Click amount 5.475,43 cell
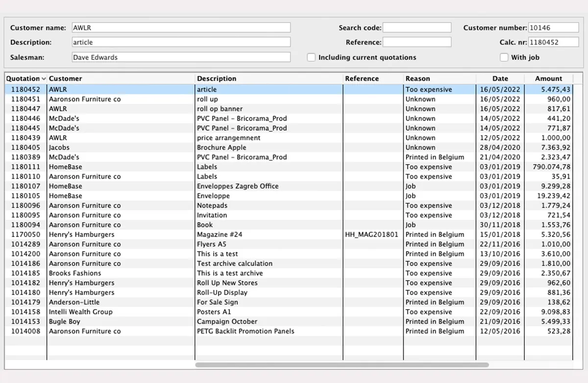Viewport: 588px width, 383px height. [548, 90]
